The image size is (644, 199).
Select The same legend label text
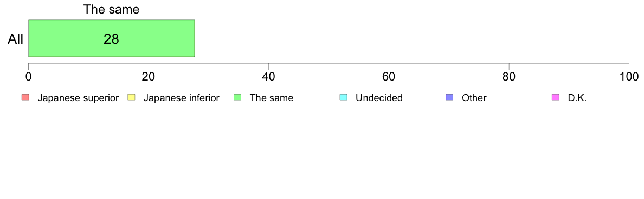272,98
